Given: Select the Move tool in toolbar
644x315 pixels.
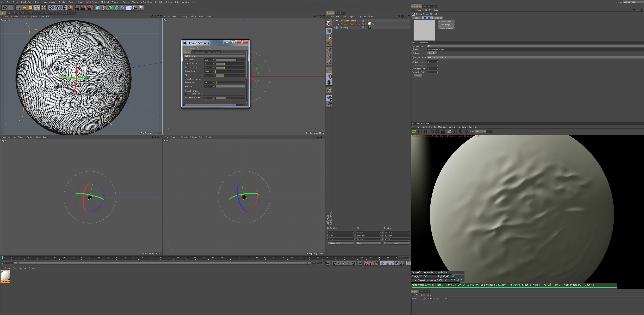Looking at the screenshot, I should (24, 8).
